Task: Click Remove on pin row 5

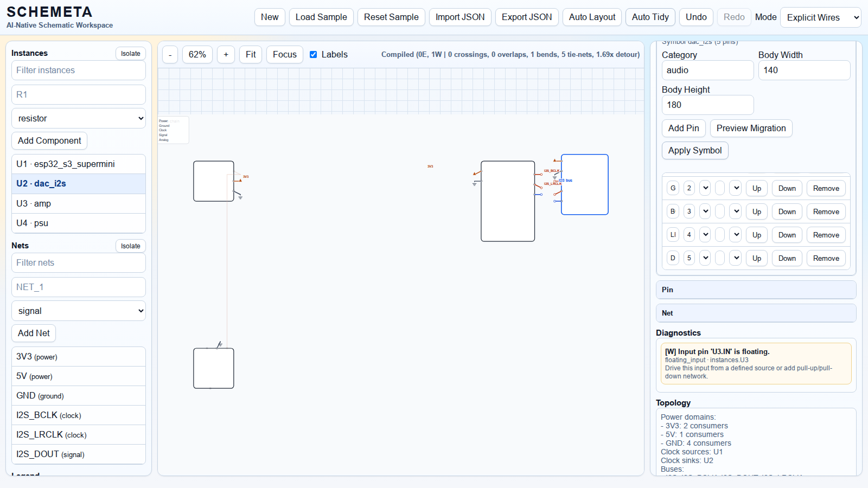Action: pos(826,258)
